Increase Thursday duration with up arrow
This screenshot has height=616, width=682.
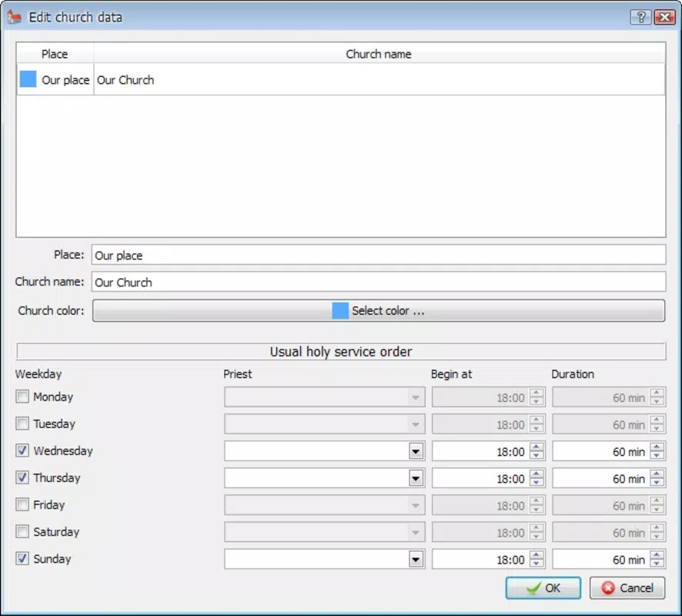657,474
